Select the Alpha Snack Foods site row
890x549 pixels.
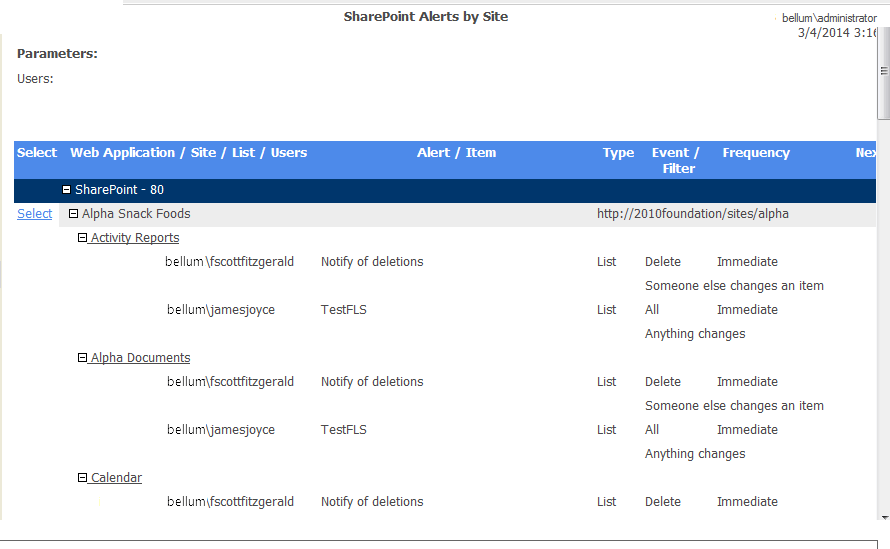[x=136, y=214]
